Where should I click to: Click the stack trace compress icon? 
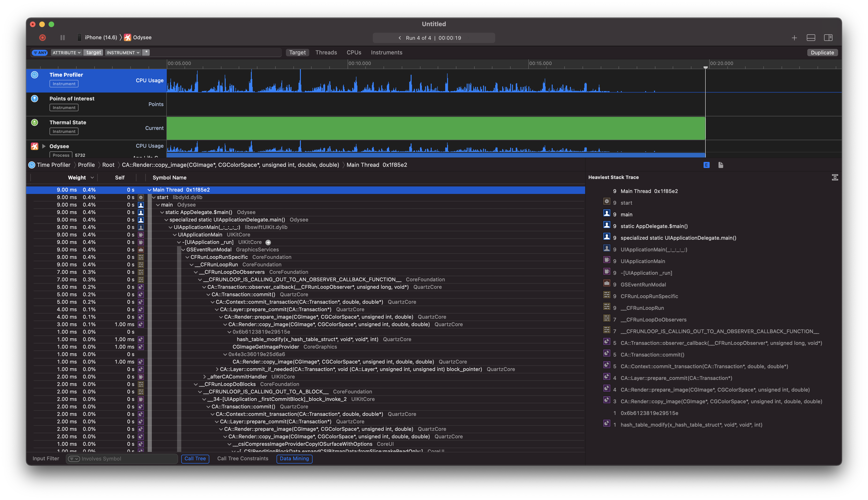click(835, 178)
